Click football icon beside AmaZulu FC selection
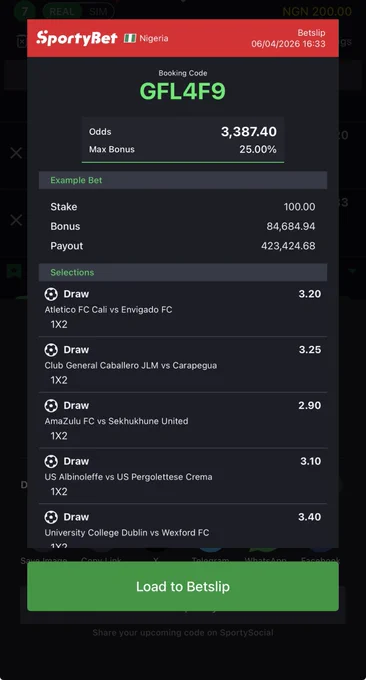The width and height of the screenshot is (366, 680). tap(51, 405)
